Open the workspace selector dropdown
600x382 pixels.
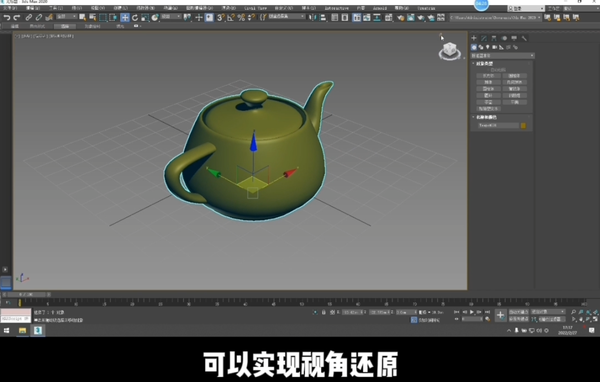point(583,8)
